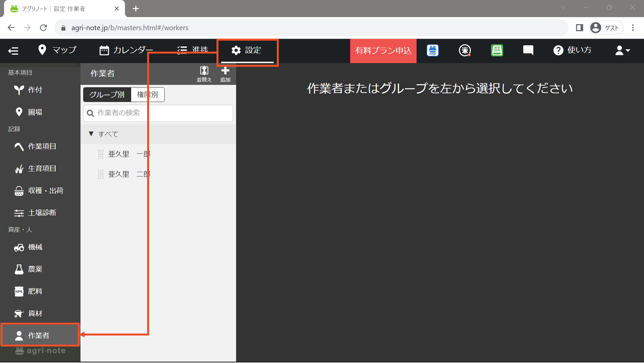Open the circular asterisk icon in header
Screen dimensions: 644x363
(x=465, y=50)
